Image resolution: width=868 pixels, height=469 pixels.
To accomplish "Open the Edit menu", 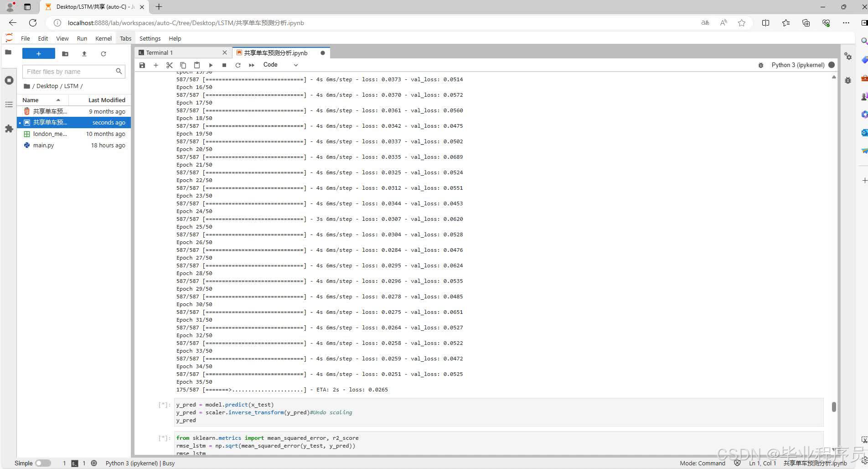I will (x=43, y=38).
